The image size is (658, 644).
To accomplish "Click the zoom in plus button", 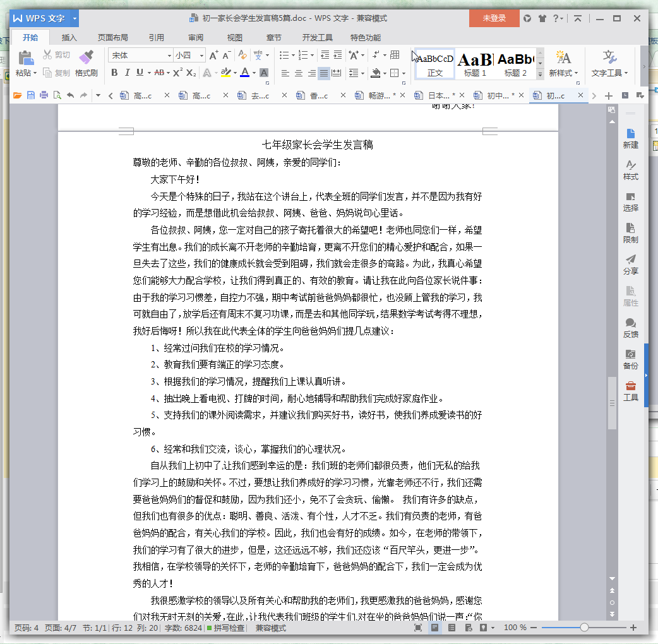I will click(633, 628).
